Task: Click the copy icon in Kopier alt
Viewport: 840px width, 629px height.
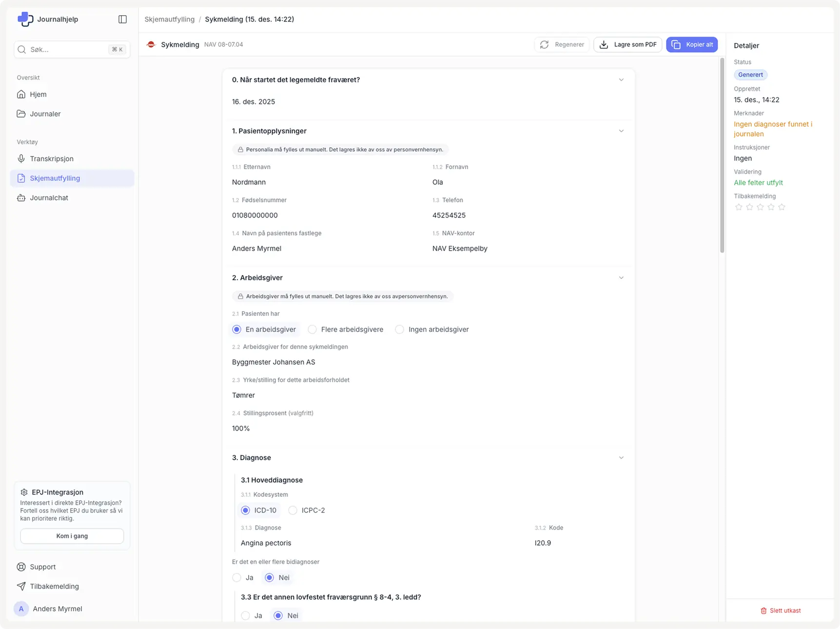Action: [676, 44]
